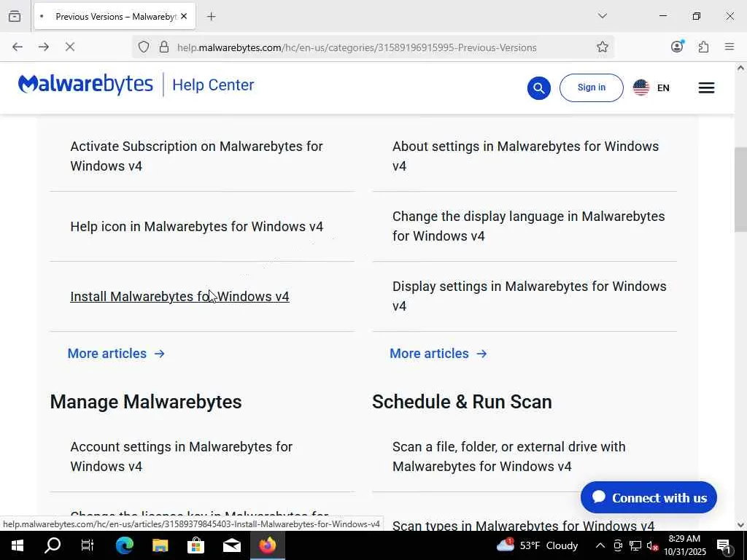Click left column More articles link
Screen dimensions: 747x560
pos(116,354)
